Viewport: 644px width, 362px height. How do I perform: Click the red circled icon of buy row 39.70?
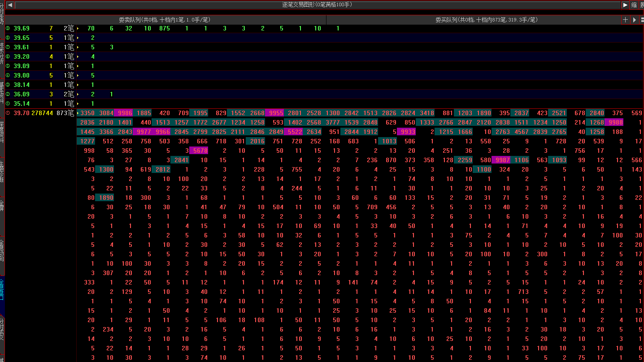[8, 113]
